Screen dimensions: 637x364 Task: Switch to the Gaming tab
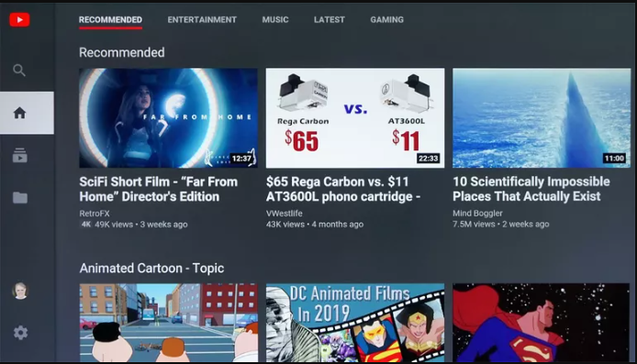point(386,19)
